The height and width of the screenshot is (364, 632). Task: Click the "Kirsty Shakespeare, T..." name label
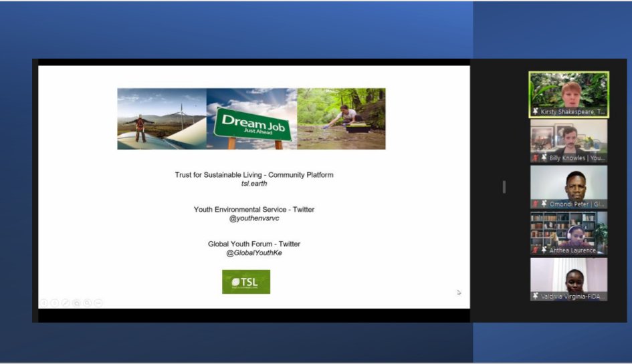(572, 112)
